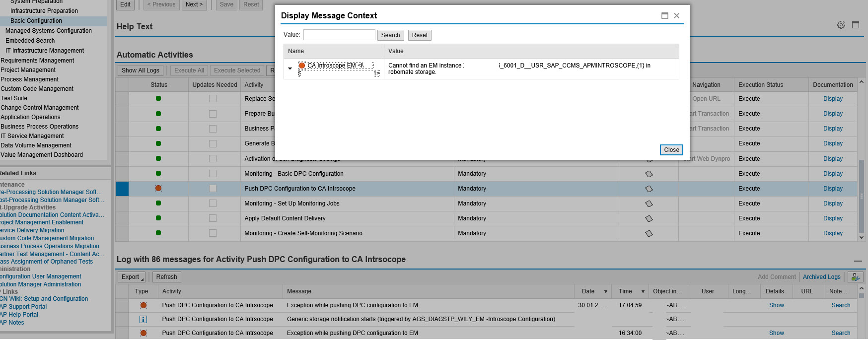This screenshot has width=868, height=340.
Task: Click the Edit button in the top toolbar
Action: (x=126, y=4)
